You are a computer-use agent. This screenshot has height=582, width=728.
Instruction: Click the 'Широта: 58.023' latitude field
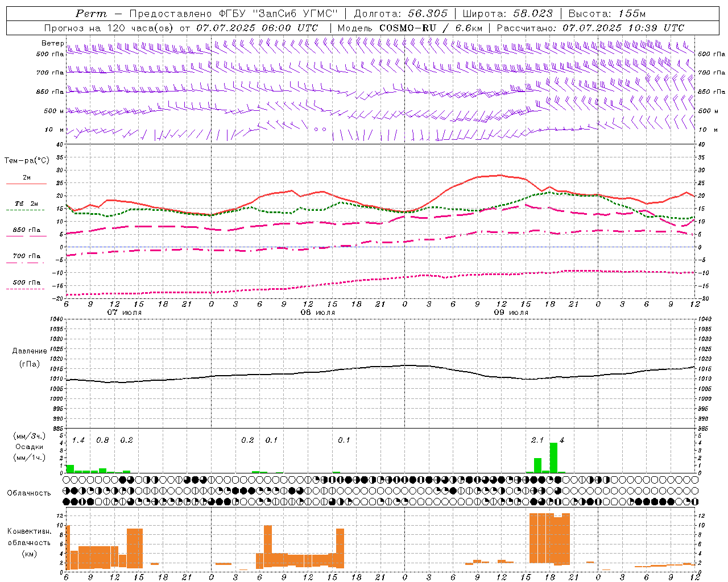point(507,14)
